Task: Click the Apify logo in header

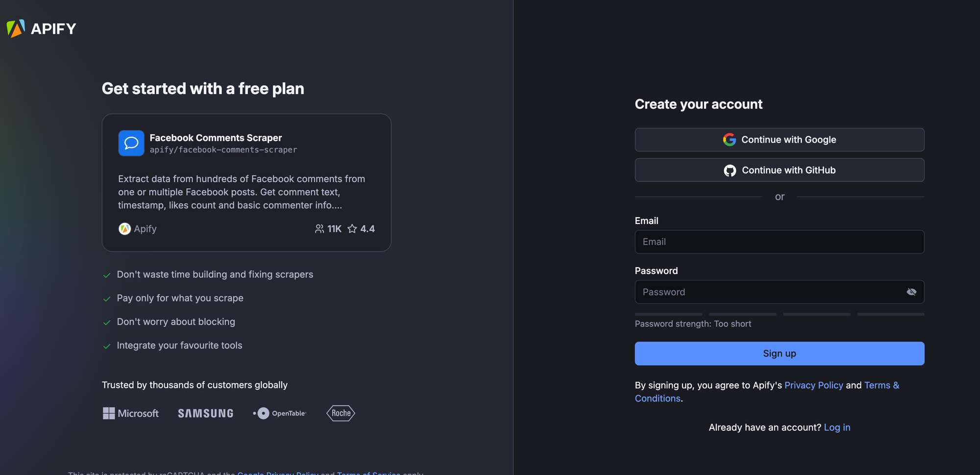Action: pos(42,28)
